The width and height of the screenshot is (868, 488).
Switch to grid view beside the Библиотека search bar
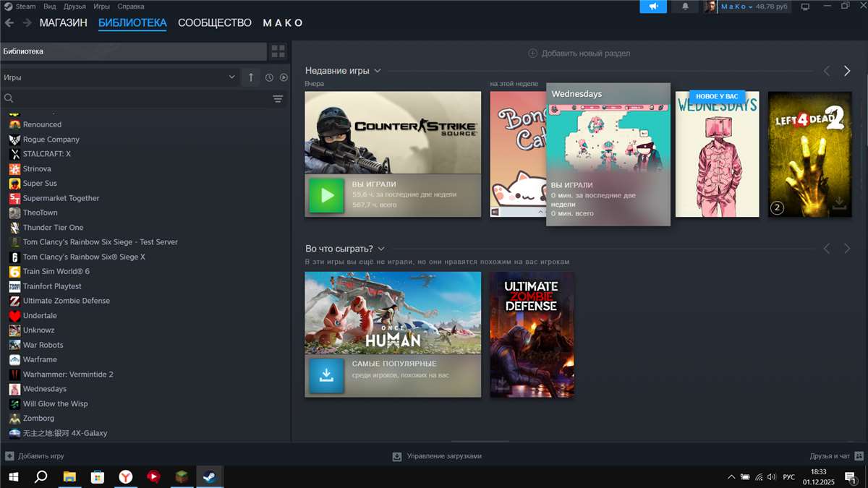click(278, 51)
